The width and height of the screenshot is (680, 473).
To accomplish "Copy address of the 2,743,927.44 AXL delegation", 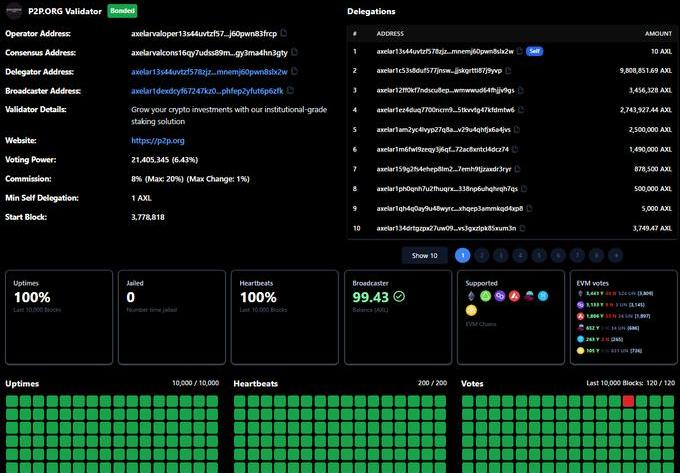I will (521, 110).
